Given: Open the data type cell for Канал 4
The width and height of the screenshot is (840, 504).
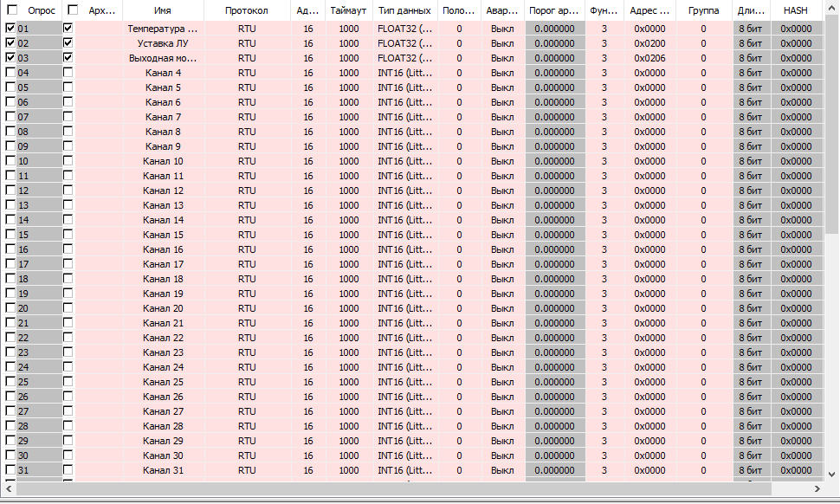Looking at the screenshot, I should 404,73.
